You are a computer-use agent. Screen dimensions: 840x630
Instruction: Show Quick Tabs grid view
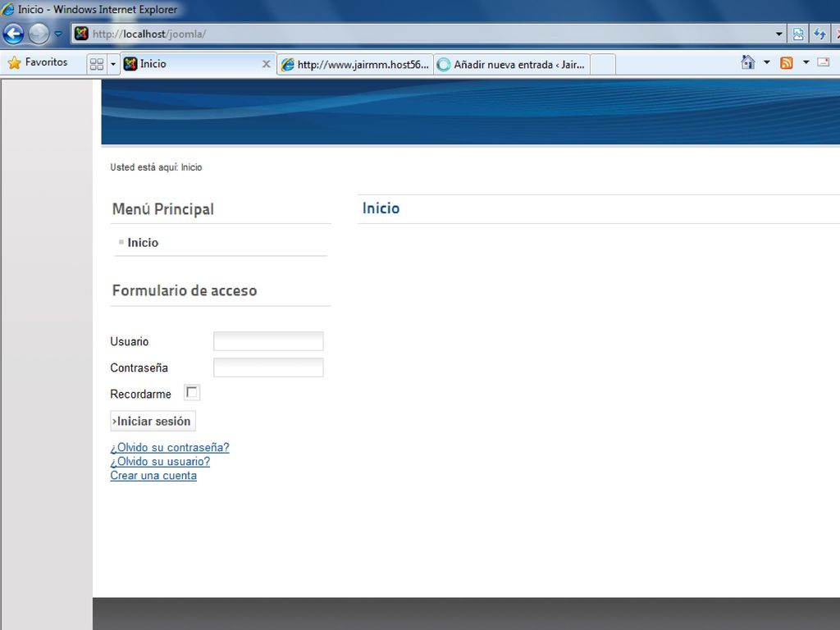[x=97, y=64]
